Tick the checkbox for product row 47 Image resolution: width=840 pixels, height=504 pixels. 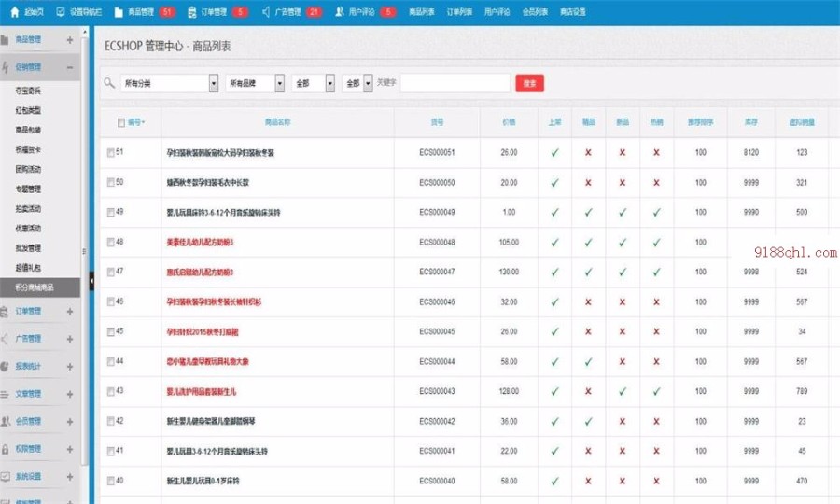110,273
